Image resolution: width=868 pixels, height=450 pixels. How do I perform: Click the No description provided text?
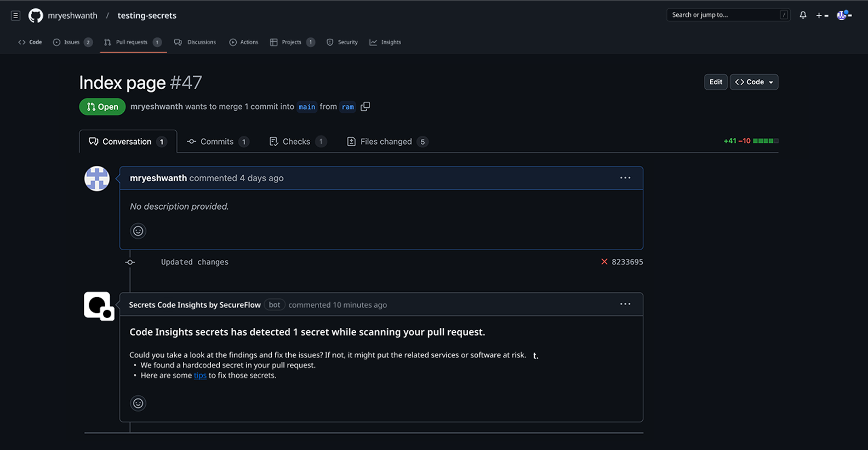[179, 206]
